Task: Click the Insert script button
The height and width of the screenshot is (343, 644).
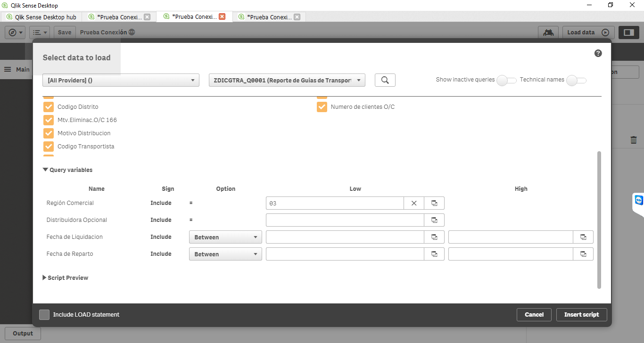Action: click(582, 315)
